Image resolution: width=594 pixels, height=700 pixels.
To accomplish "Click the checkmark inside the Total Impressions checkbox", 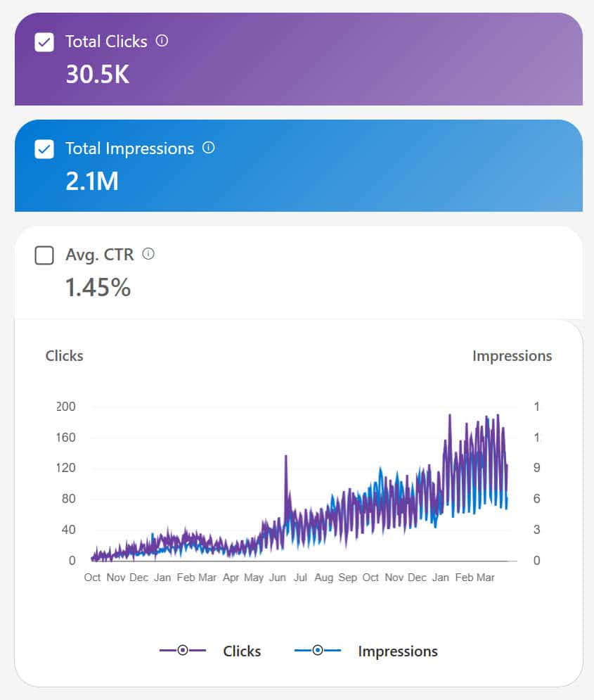I will (x=44, y=148).
